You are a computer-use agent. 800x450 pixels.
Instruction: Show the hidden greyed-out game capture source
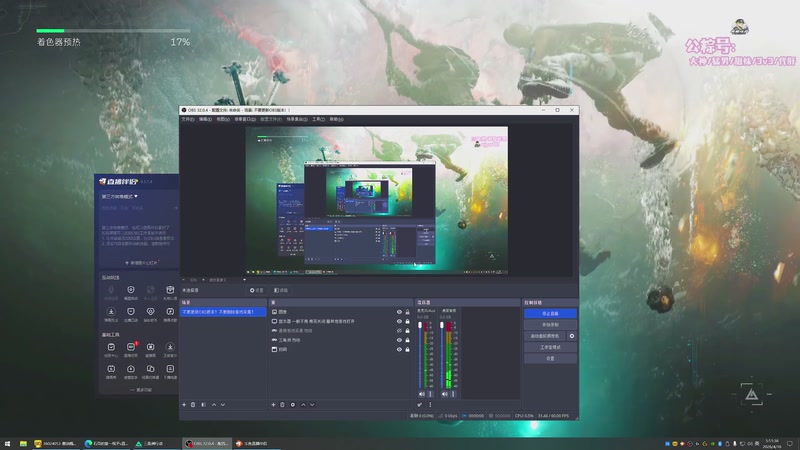[x=399, y=331]
